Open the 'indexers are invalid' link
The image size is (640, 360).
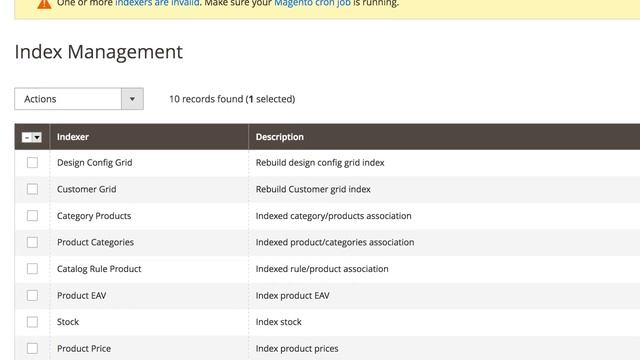click(x=157, y=3)
